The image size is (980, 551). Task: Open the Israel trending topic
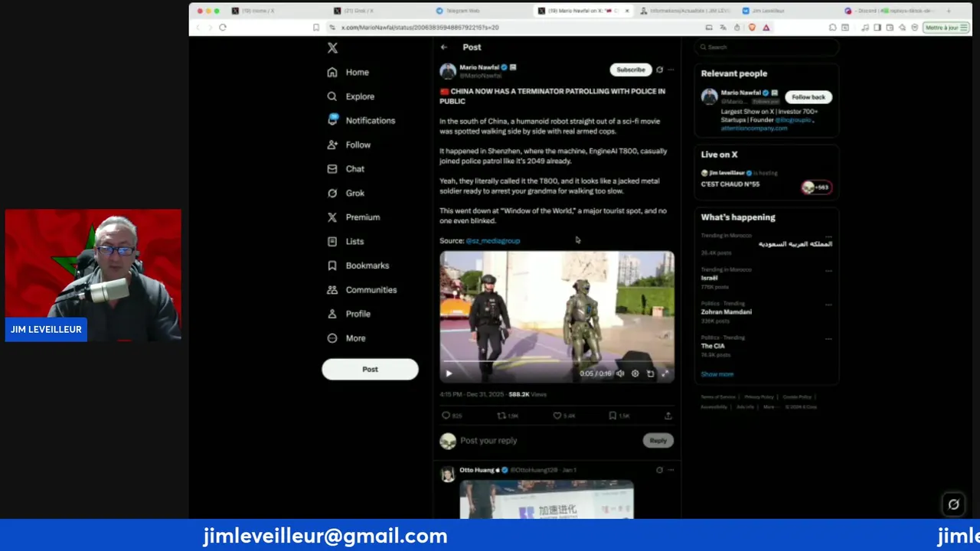710,278
